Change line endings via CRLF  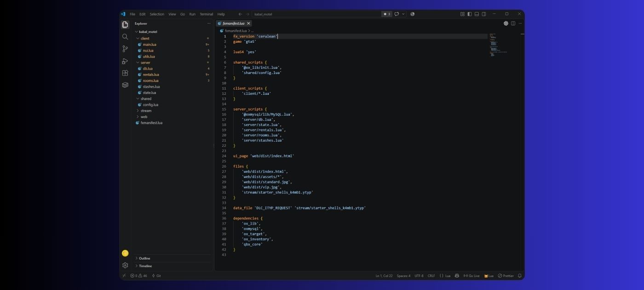(431, 276)
